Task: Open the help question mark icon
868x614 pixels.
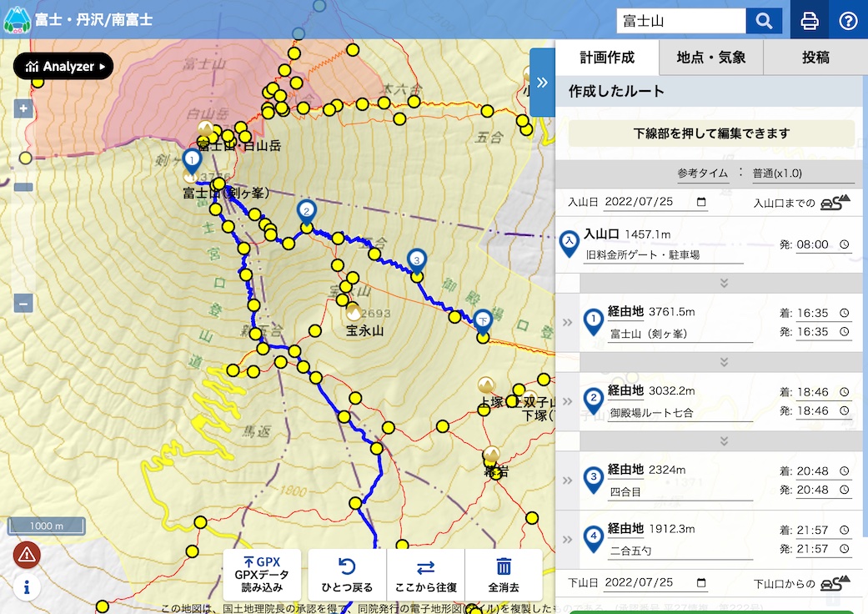Action: [x=848, y=21]
